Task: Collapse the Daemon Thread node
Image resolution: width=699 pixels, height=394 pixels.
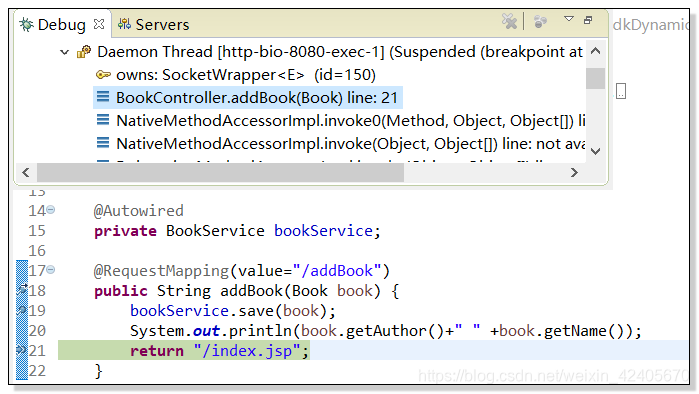Action: pos(65,52)
